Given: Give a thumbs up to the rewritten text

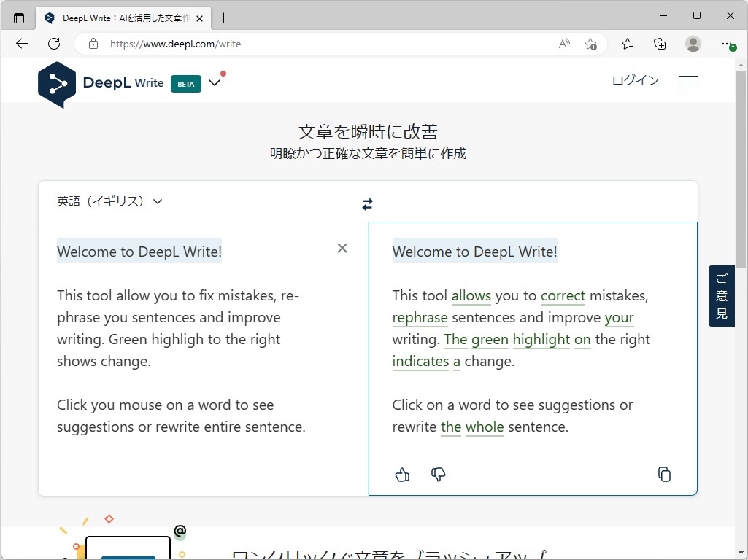Looking at the screenshot, I should [x=402, y=475].
